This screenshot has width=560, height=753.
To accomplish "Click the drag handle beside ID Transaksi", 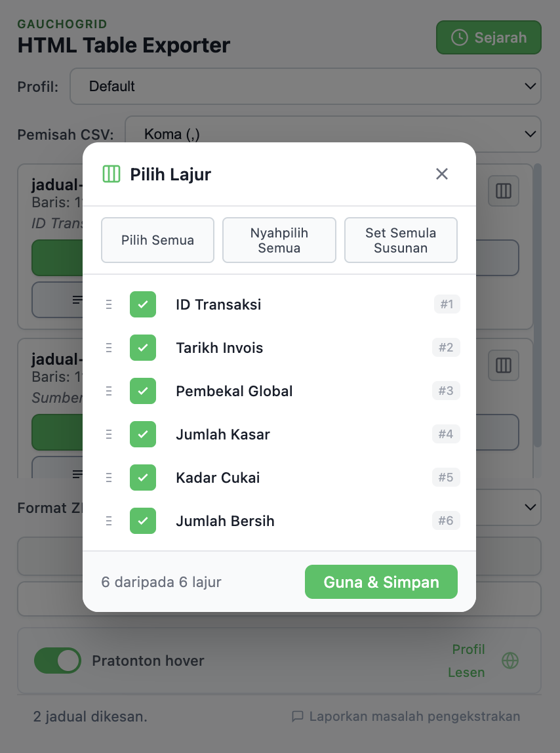I will click(x=108, y=304).
